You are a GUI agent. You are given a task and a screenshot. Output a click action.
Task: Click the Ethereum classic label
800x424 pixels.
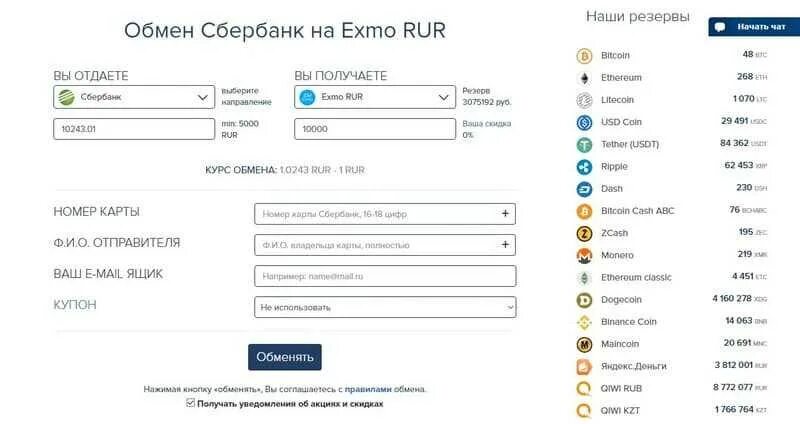(x=636, y=278)
